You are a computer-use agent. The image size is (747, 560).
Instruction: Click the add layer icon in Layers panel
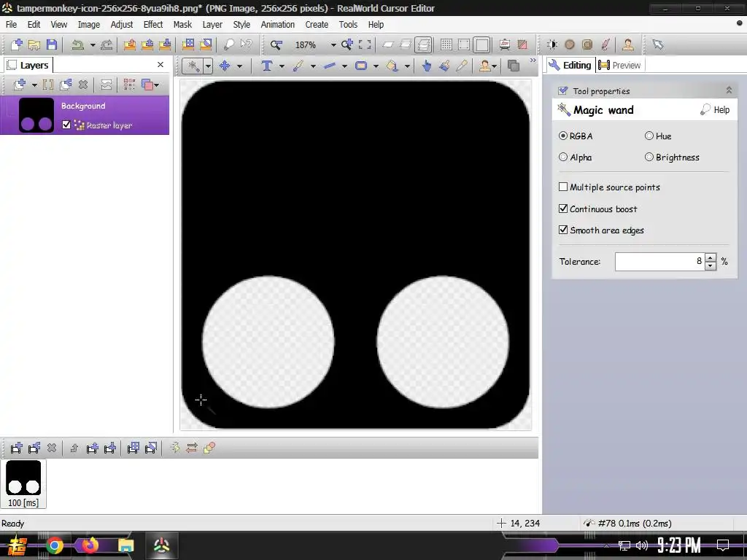point(20,85)
